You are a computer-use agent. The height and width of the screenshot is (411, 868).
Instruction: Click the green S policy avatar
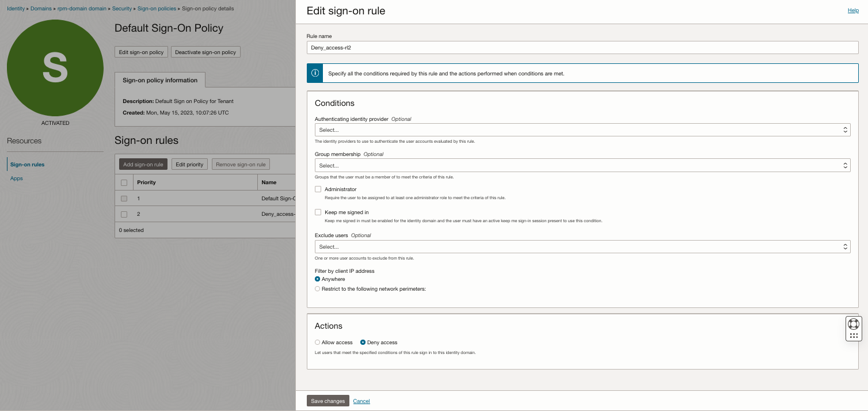(55, 68)
